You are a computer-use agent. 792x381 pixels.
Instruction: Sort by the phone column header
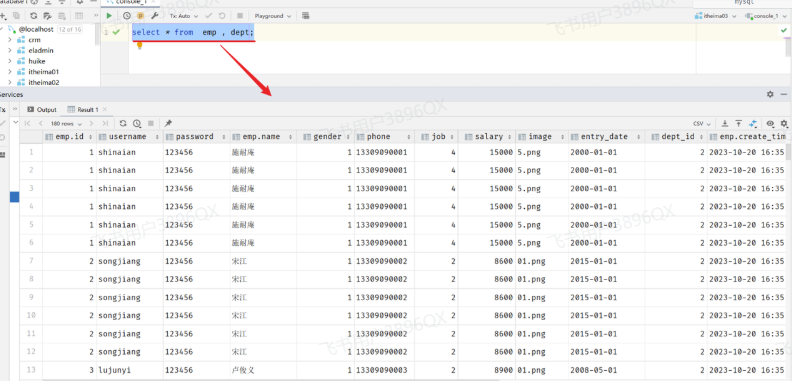[384, 136]
